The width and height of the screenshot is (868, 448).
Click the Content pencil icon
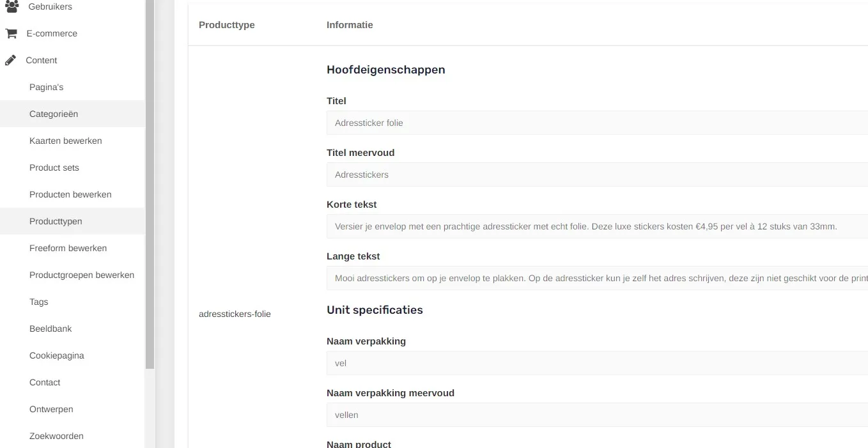[10, 60]
